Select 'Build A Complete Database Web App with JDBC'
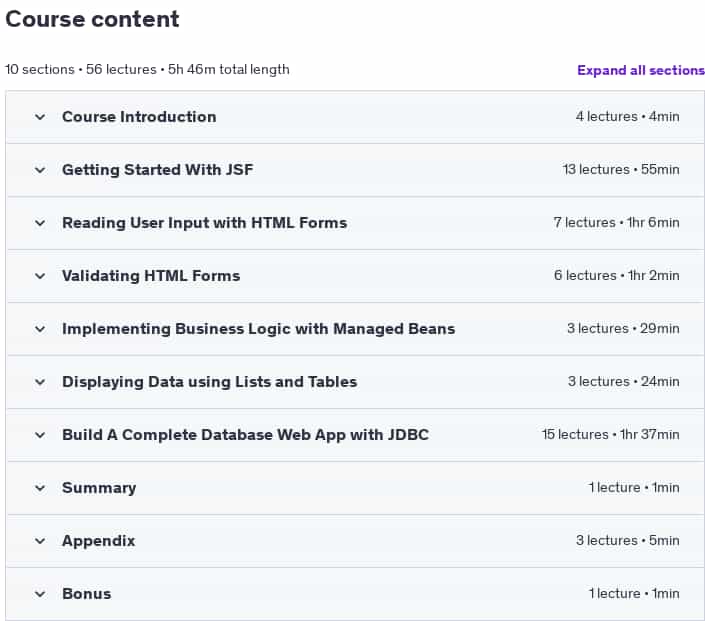This screenshot has height=621, width=705. (x=245, y=435)
